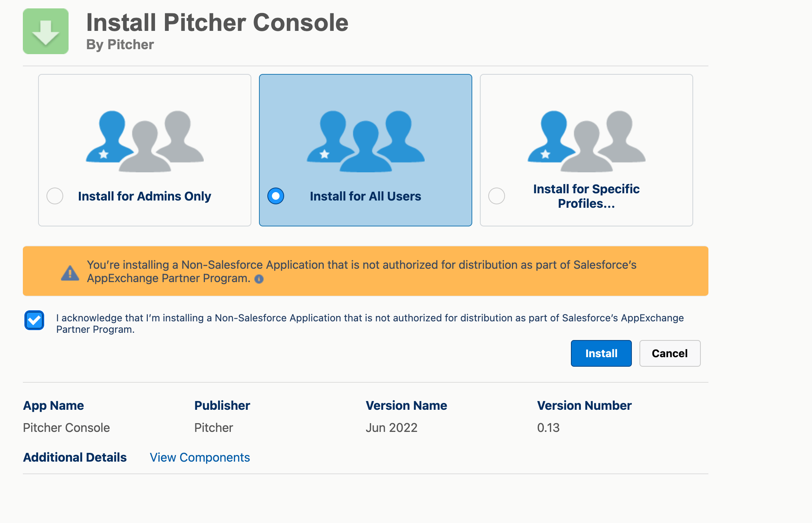Click the warning triangle icon in banner
This screenshot has height=523, width=812.
tap(70, 273)
